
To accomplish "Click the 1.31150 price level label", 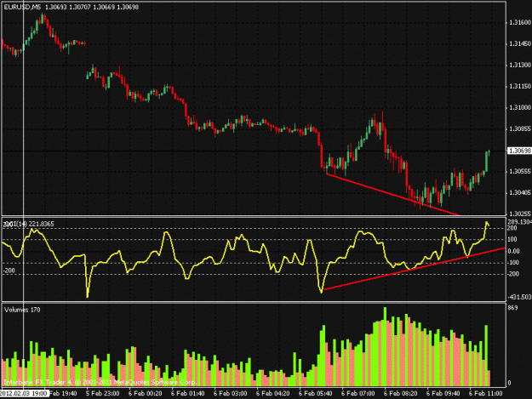I will 519,87.
